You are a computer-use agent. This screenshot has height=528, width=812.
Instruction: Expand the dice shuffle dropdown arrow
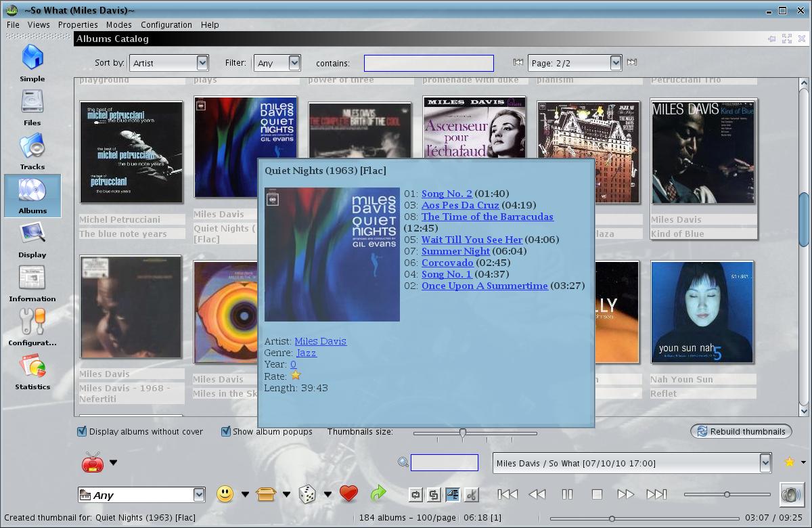328,495
